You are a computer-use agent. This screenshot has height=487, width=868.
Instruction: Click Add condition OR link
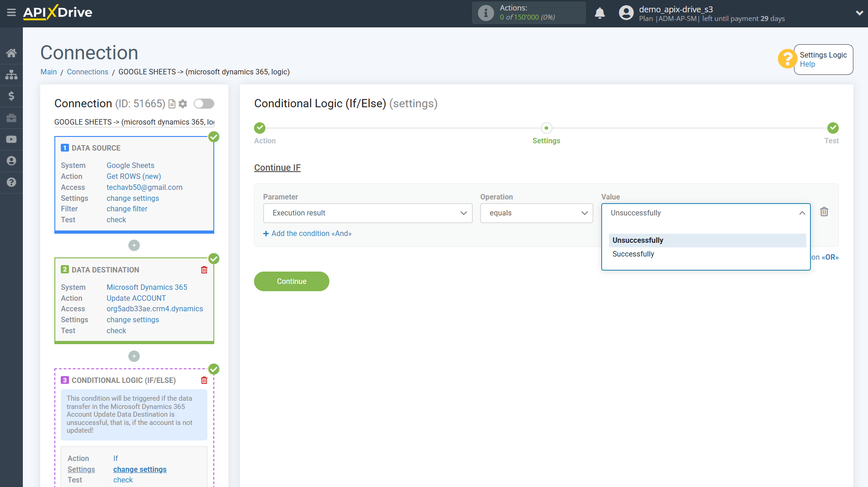(x=825, y=257)
